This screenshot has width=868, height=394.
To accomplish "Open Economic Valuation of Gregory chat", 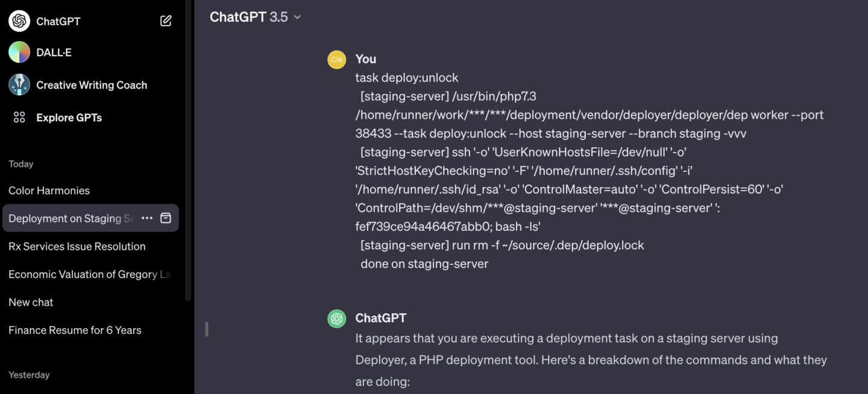I will (90, 274).
